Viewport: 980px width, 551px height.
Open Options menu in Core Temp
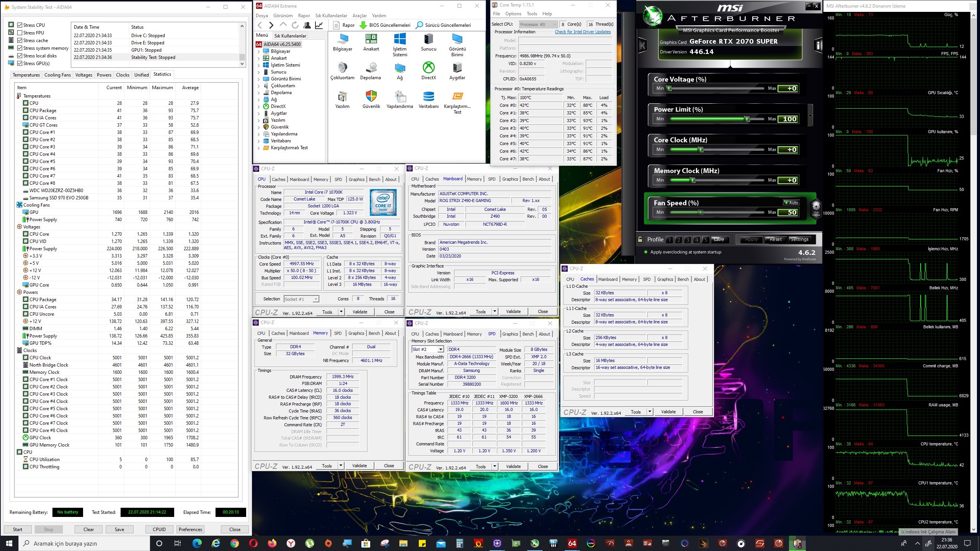click(513, 14)
